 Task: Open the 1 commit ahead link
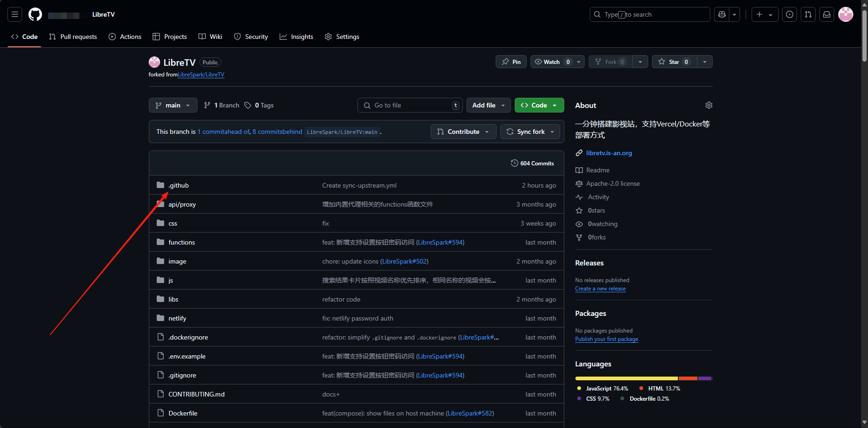(x=223, y=132)
